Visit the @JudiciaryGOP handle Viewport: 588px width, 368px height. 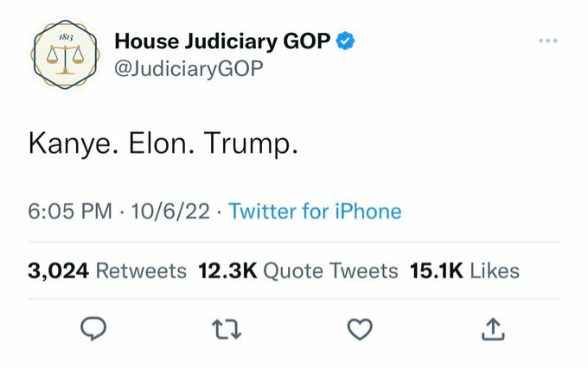point(189,69)
